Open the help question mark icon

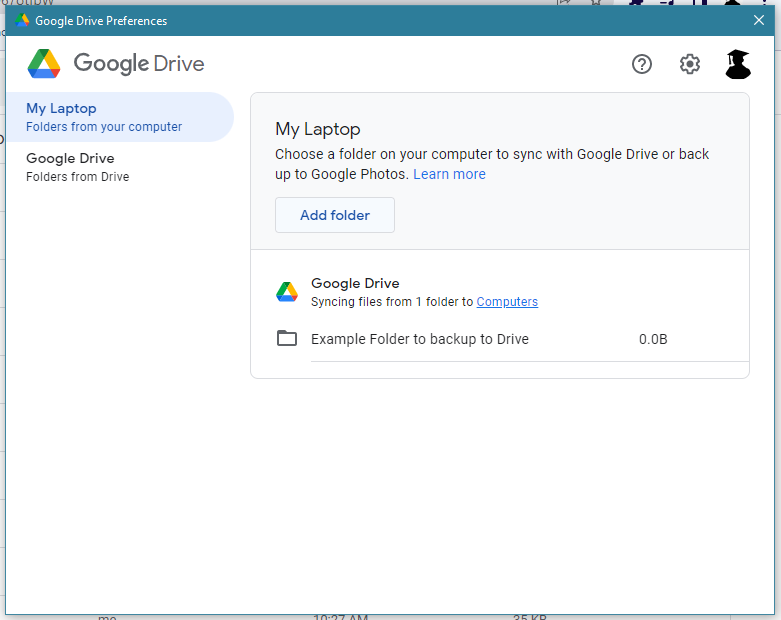642,64
